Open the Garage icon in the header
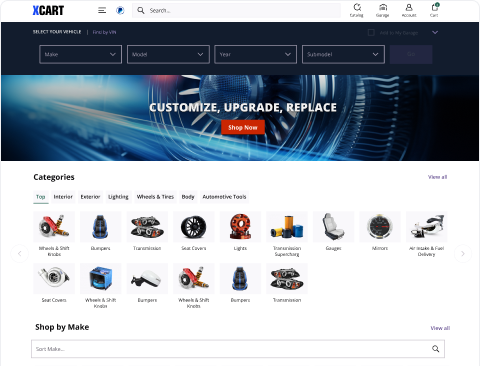The image size is (480, 366). [x=383, y=10]
